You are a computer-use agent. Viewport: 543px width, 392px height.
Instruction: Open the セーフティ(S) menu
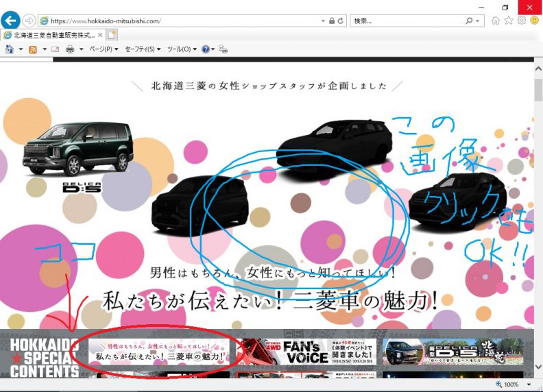pos(143,49)
